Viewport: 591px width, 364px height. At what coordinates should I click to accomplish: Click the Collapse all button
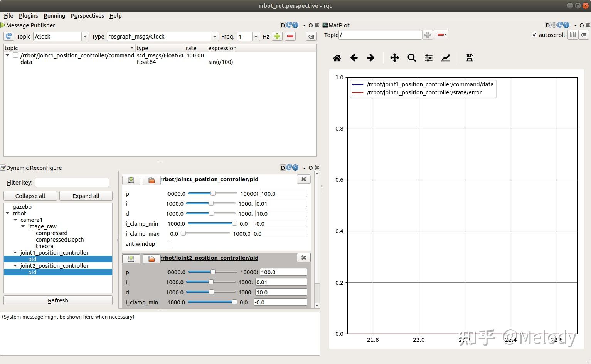(x=30, y=196)
